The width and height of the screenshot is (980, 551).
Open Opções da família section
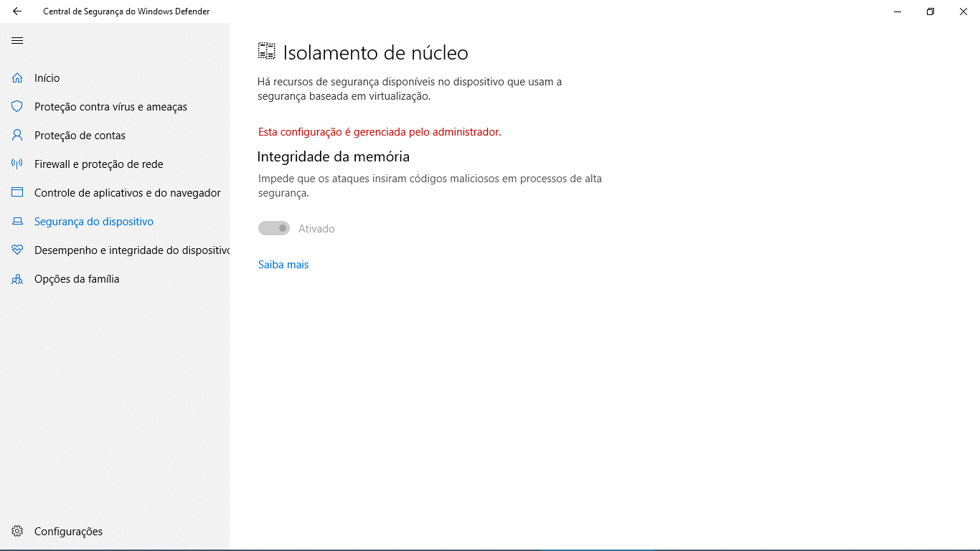coord(115,279)
